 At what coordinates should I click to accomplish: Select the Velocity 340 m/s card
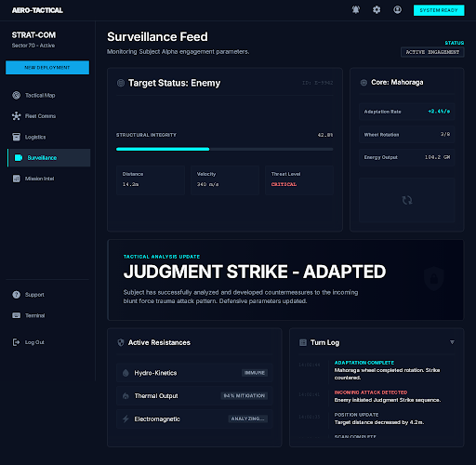coord(225,179)
